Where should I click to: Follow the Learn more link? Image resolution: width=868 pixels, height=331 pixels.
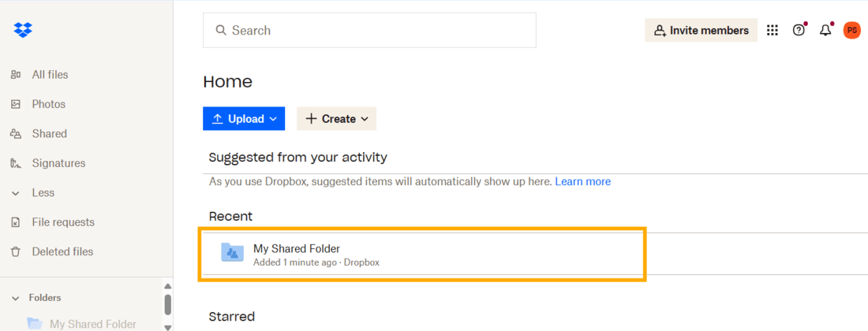click(x=582, y=181)
